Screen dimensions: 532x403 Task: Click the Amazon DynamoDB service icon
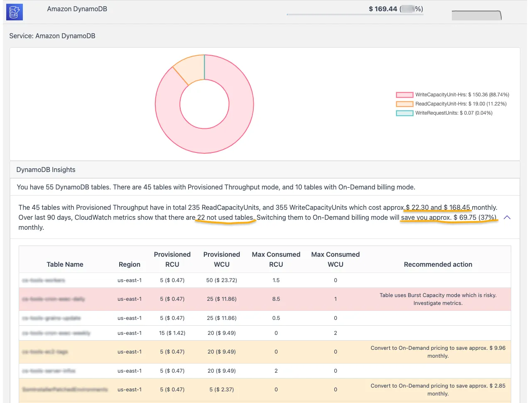(15, 12)
